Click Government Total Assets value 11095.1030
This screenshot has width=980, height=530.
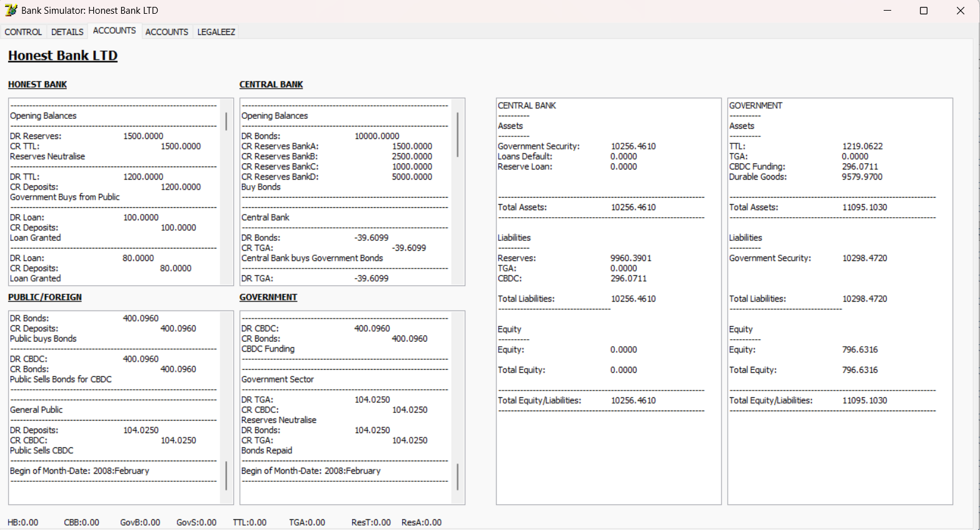(865, 207)
